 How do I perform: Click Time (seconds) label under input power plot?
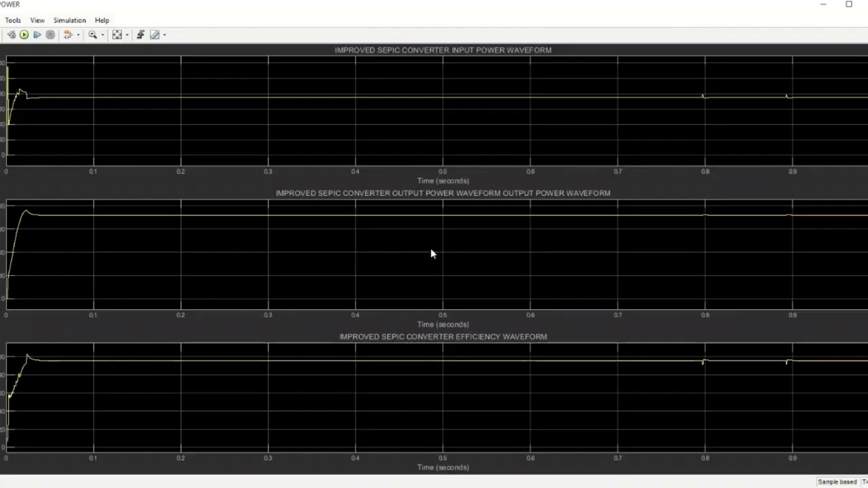click(443, 181)
